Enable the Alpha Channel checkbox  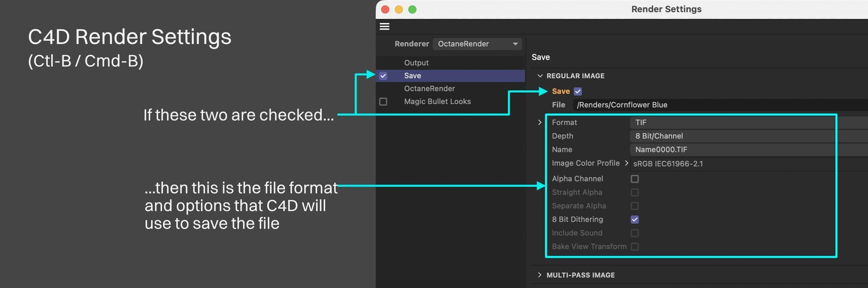coord(635,179)
